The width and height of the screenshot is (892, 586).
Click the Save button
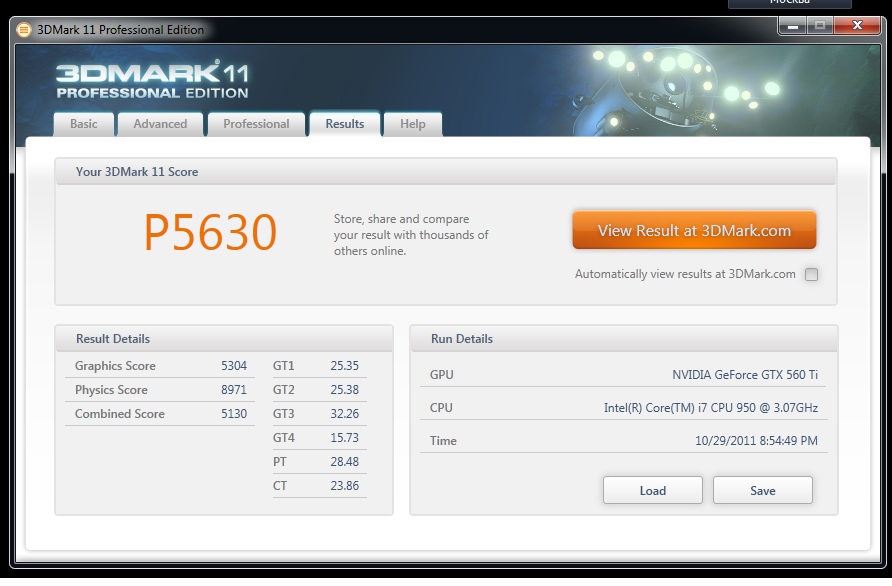[762, 490]
